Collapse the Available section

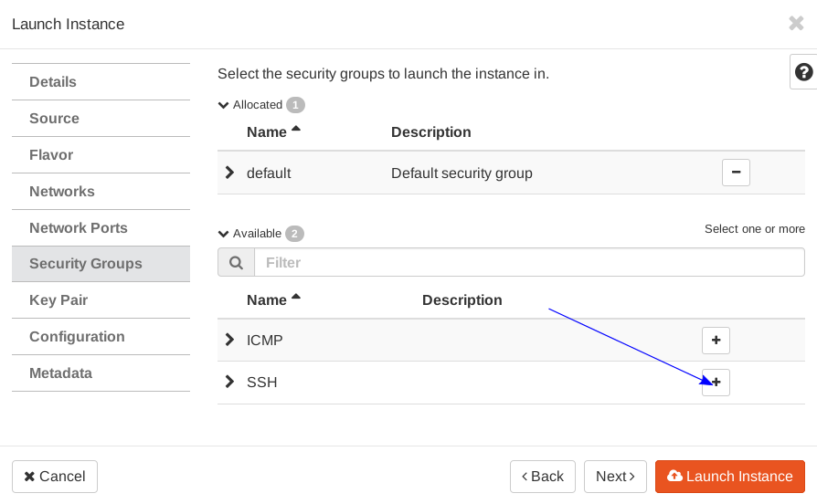pyautogui.click(x=224, y=234)
